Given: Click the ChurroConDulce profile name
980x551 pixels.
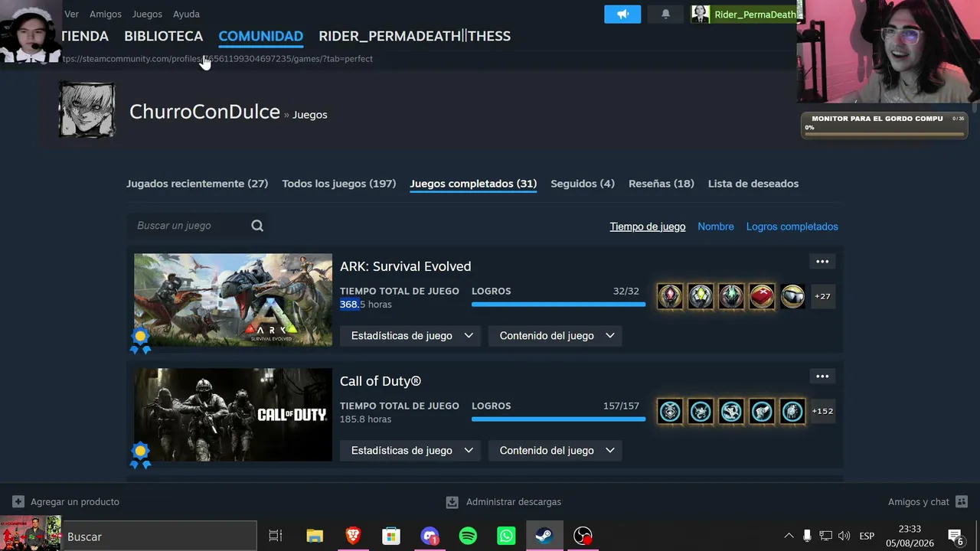Looking at the screenshot, I should pos(204,112).
